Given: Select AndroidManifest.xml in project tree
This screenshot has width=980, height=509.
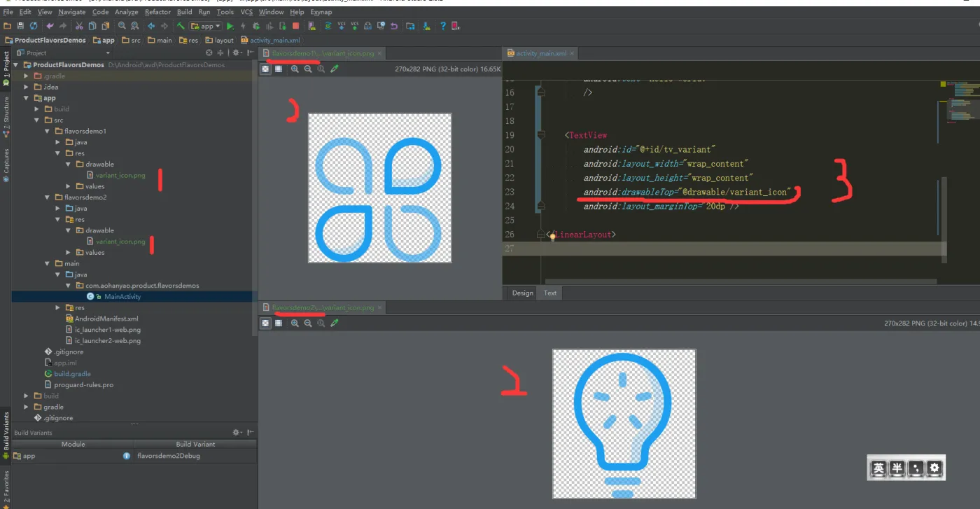Looking at the screenshot, I should point(106,319).
